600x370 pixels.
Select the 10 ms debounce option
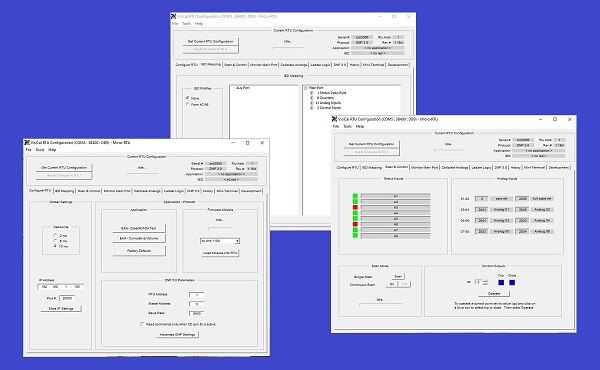coord(55,246)
